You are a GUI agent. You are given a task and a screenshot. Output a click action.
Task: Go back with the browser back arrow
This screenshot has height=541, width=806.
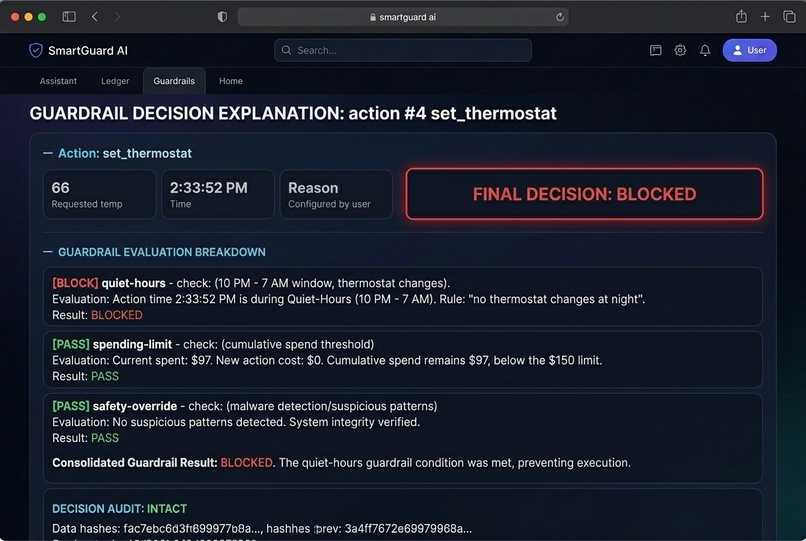95,16
